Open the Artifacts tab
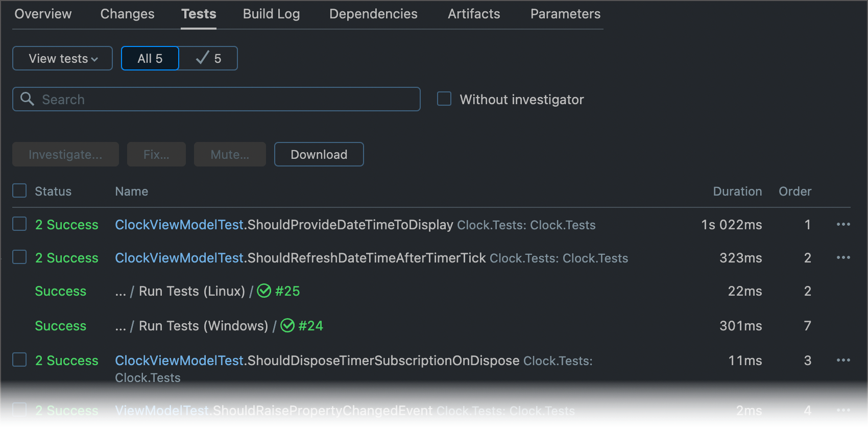868x431 pixels. tap(473, 14)
